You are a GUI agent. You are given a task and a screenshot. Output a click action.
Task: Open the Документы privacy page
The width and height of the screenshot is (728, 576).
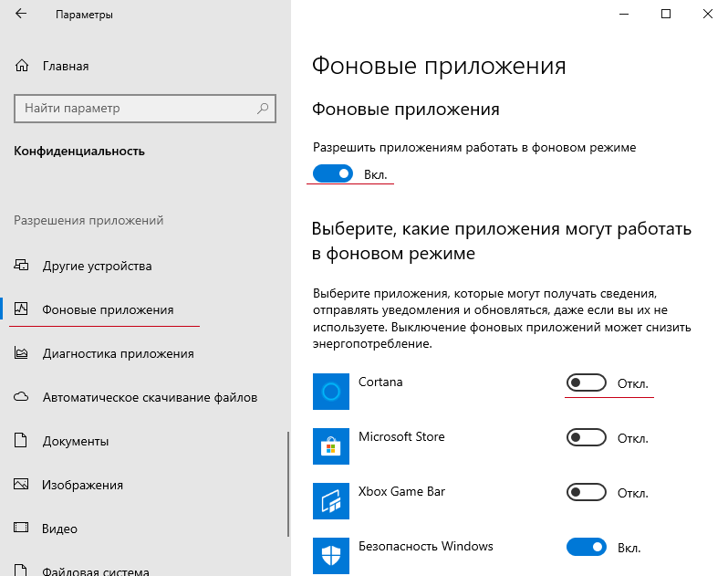76,441
